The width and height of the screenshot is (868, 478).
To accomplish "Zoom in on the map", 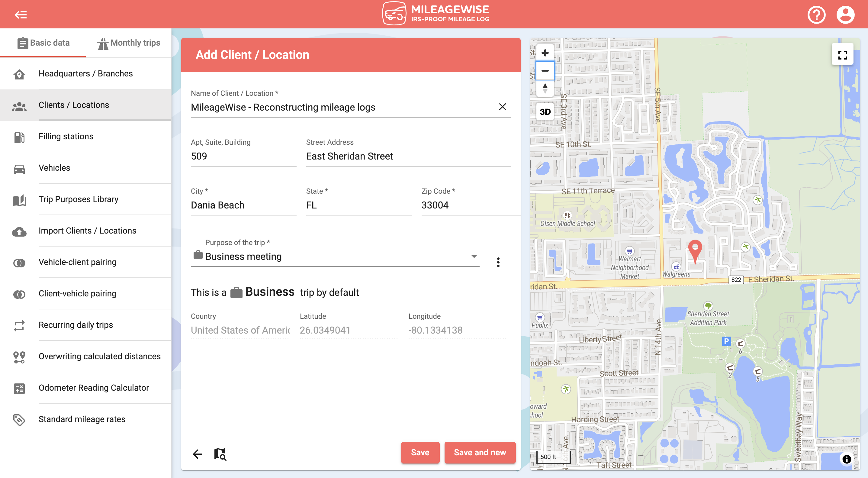I will pyautogui.click(x=545, y=53).
